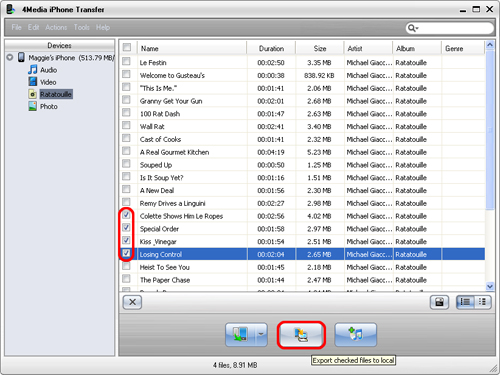Switch to details list view

click(465, 302)
